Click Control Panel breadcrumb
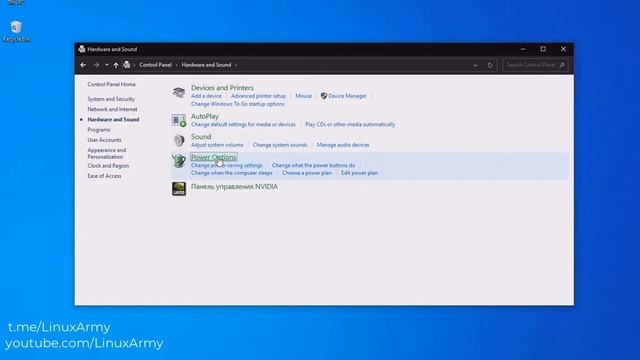 coord(155,65)
